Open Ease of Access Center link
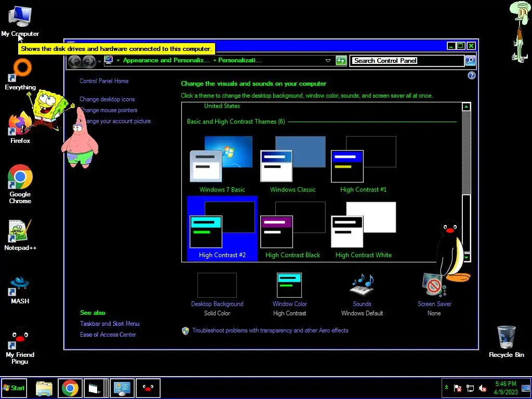Viewport: 532px width, 399px height. point(108,335)
